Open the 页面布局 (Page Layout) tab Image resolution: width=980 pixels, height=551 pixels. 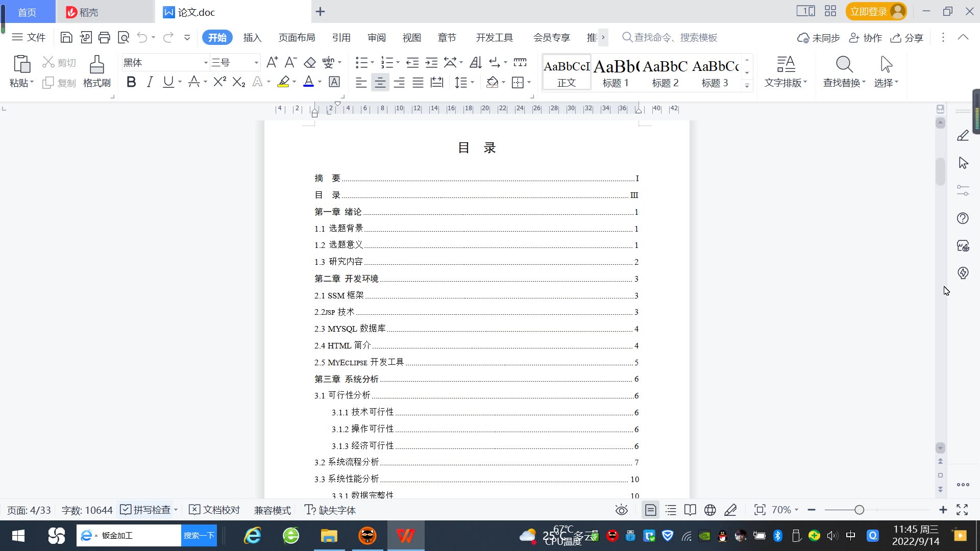297,37
